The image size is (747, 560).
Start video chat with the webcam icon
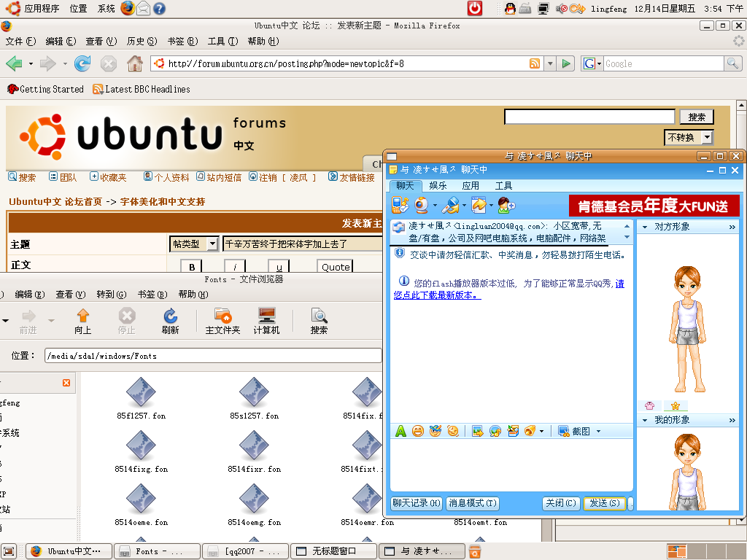(x=421, y=205)
